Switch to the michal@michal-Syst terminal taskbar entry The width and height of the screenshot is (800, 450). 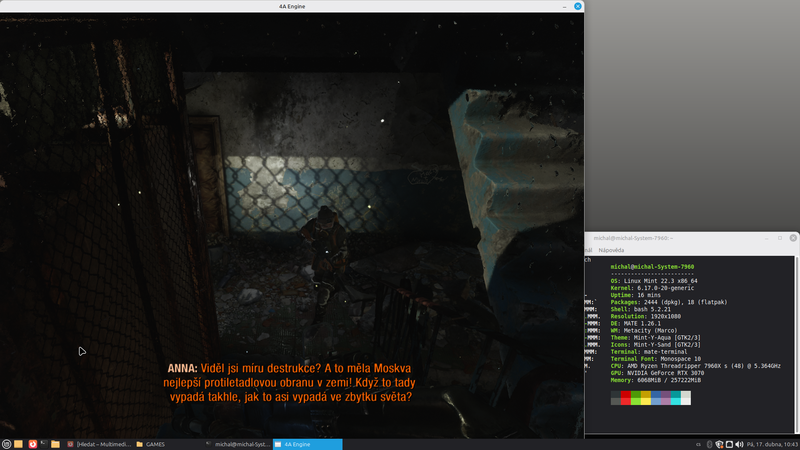[x=237, y=444]
